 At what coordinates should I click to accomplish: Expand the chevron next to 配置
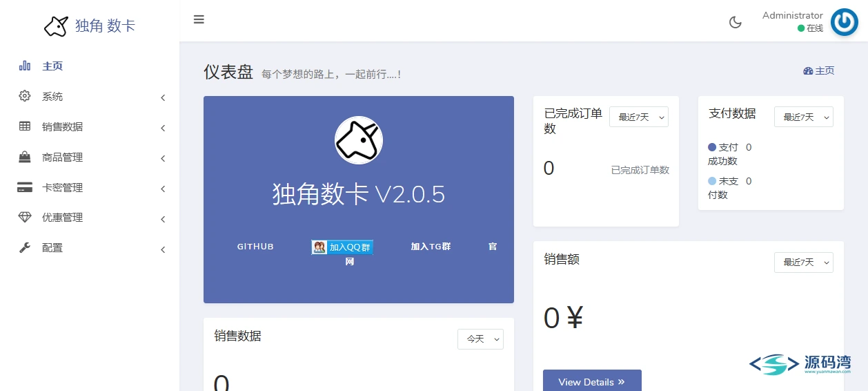click(x=163, y=249)
